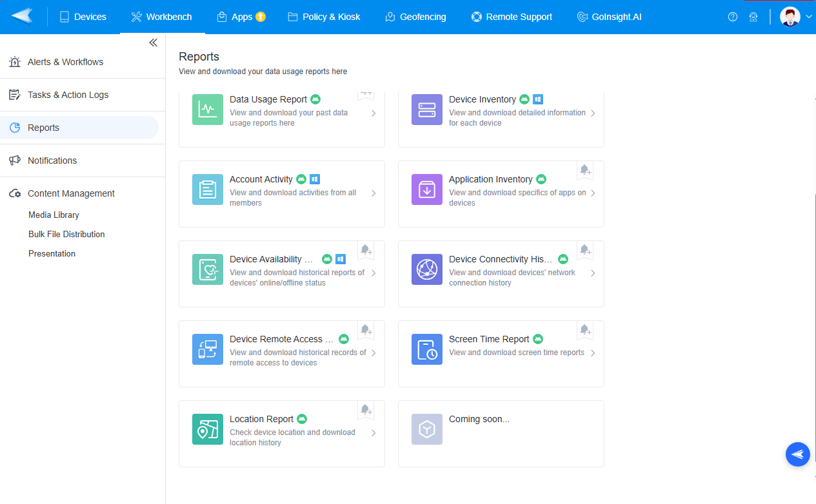816x504 pixels.
Task: Expand the account dropdown arrow
Action: [x=809, y=17]
